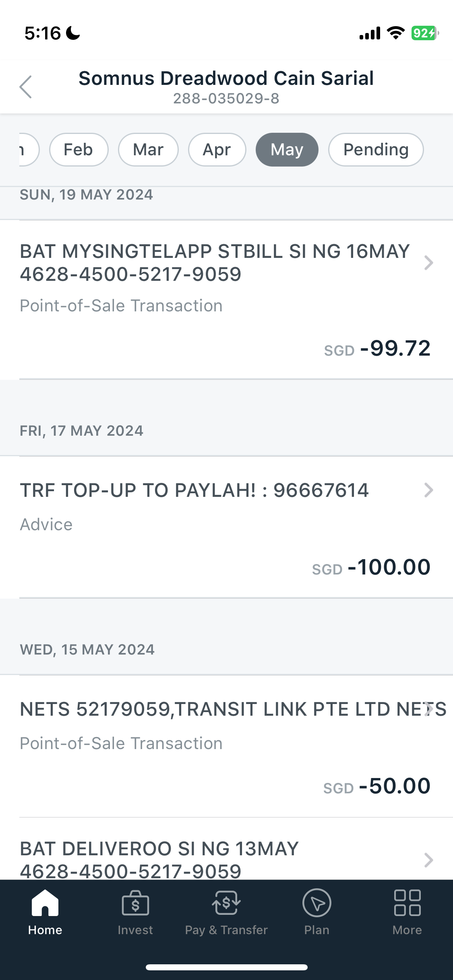Open Pay & Transfer icon
Screen dimensions: 453x980
226,903
